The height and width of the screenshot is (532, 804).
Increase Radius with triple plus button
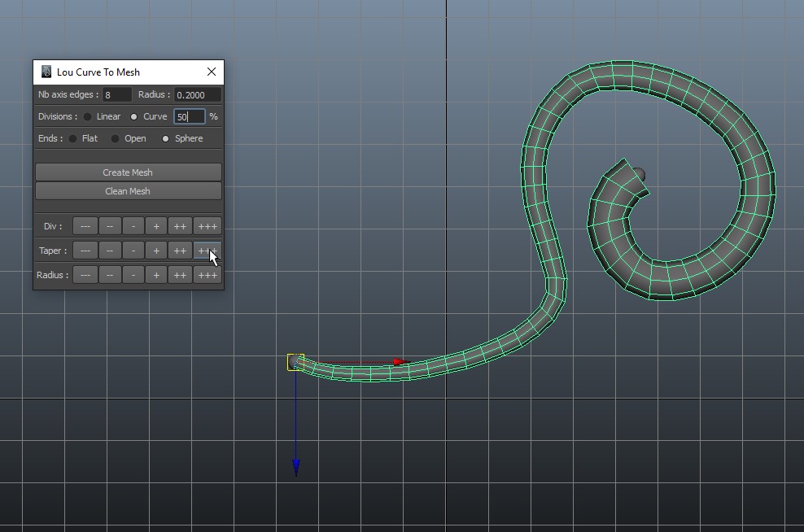(208, 275)
